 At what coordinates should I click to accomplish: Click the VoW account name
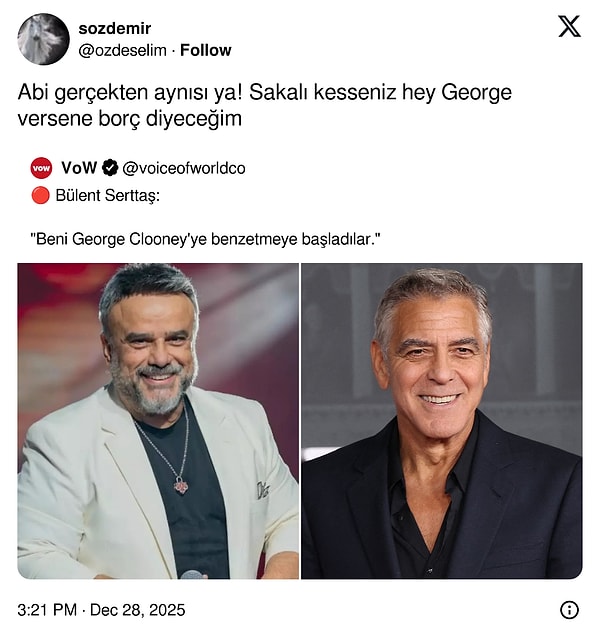point(79,168)
